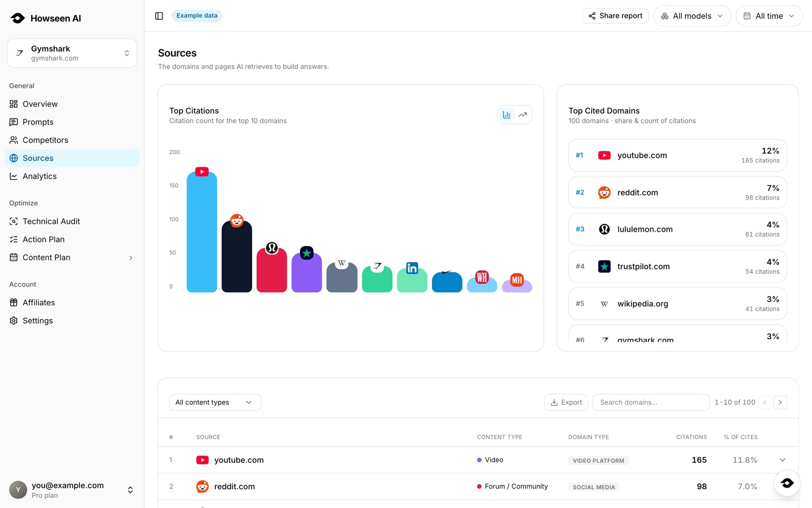Expand the youtube.com table row
Viewport: 812px width, 508px height.
coord(783,460)
